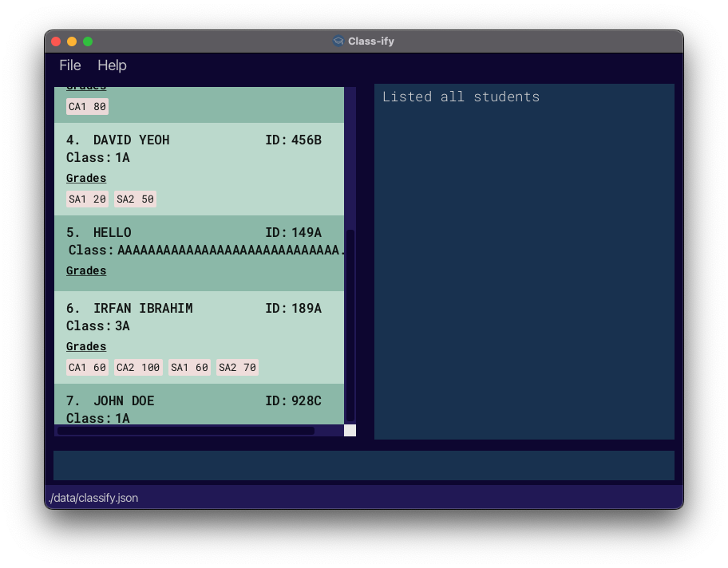Click the 'Listed all students' result message

click(461, 97)
